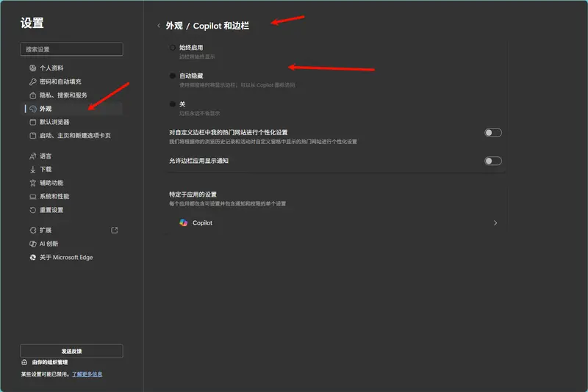Click the 由你的组织管理 text

50,362
